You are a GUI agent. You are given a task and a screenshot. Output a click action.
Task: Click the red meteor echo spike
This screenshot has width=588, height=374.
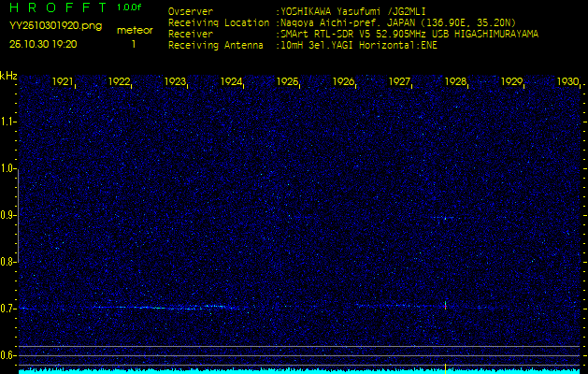point(446,305)
